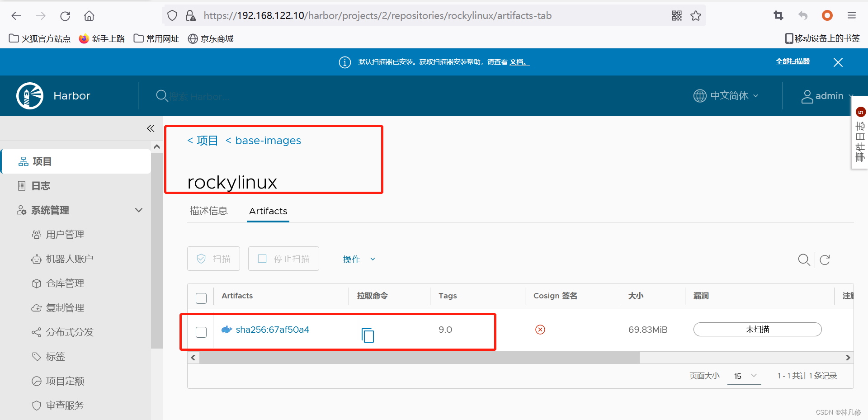The image size is (868, 420).
Task: Click the info icon in the scanner banner
Action: (x=345, y=62)
